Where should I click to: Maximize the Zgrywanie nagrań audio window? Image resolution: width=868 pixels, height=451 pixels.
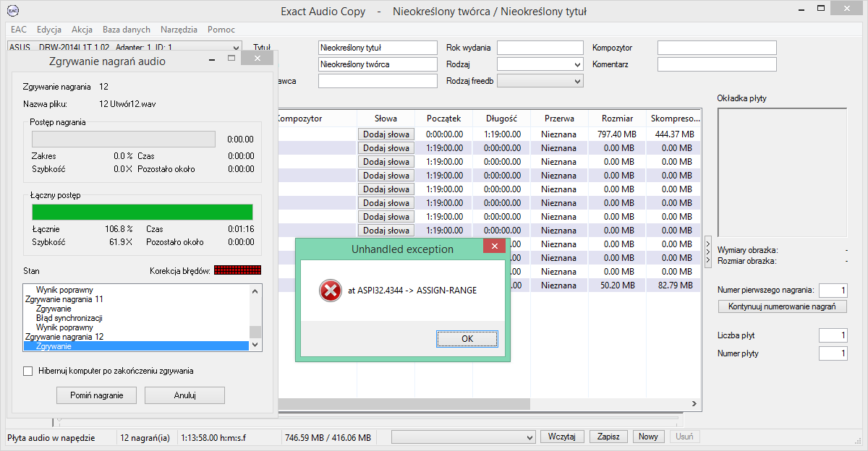[231, 59]
